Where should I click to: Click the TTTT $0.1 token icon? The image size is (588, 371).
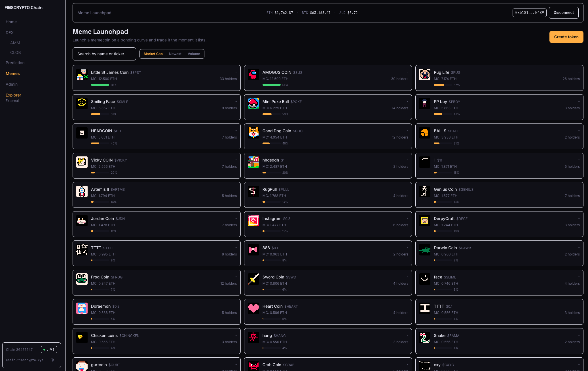point(425,308)
